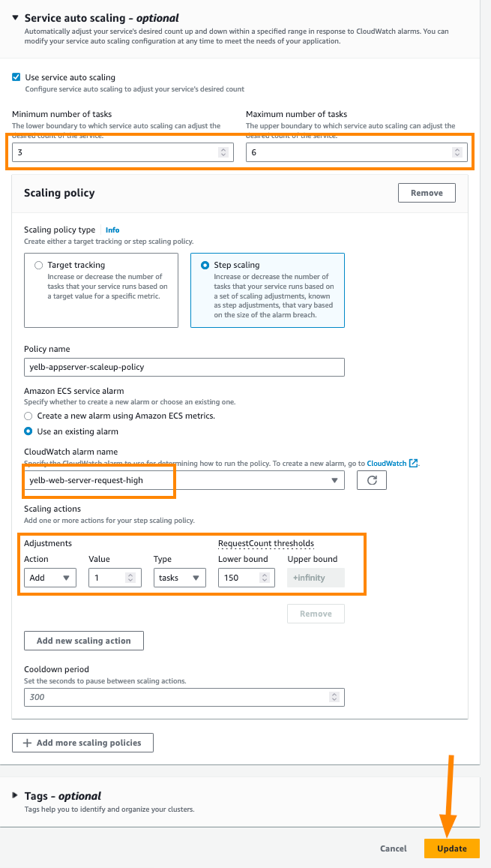Screen dimensions: 491x868
Task: Remove the scaling policy
Action: (x=427, y=192)
